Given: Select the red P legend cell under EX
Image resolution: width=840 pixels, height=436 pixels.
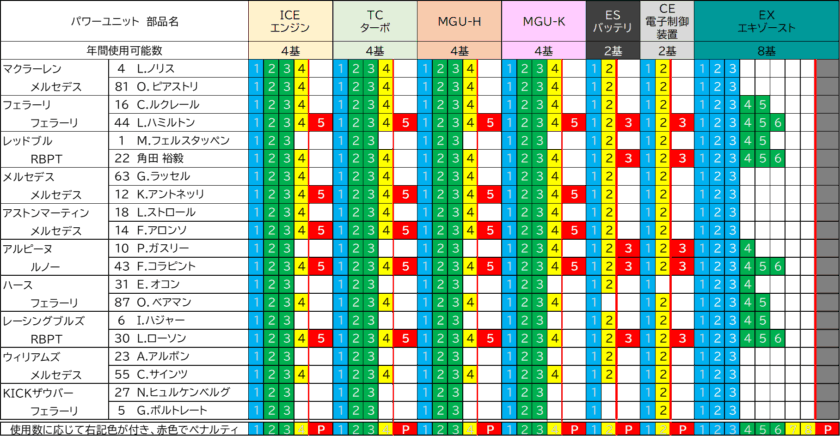Looking at the screenshot, I should coord(828,429).
